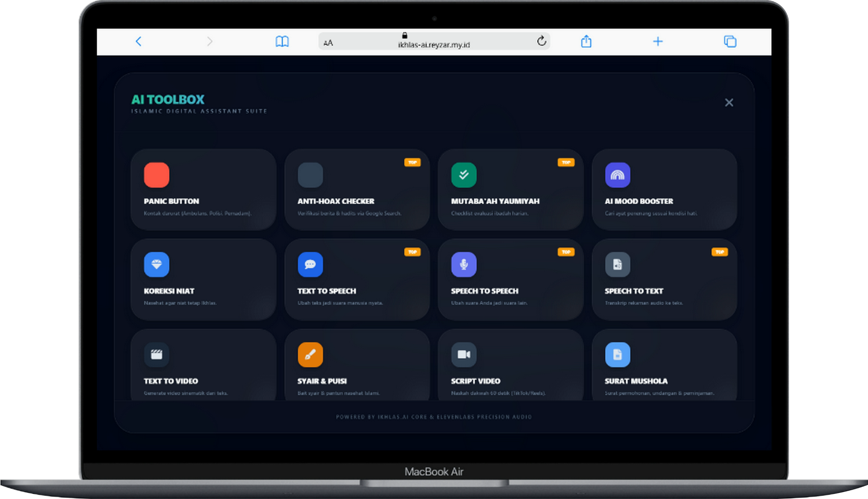Viewport: 868px width, 499px height.
Task: Close the AI Toolbox panel
Action: pos(729,103)
